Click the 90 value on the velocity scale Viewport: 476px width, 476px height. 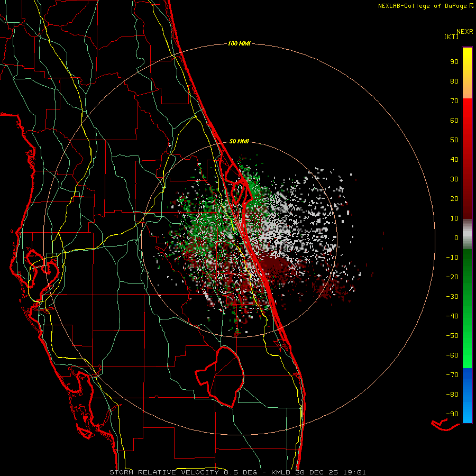[454, 62]
